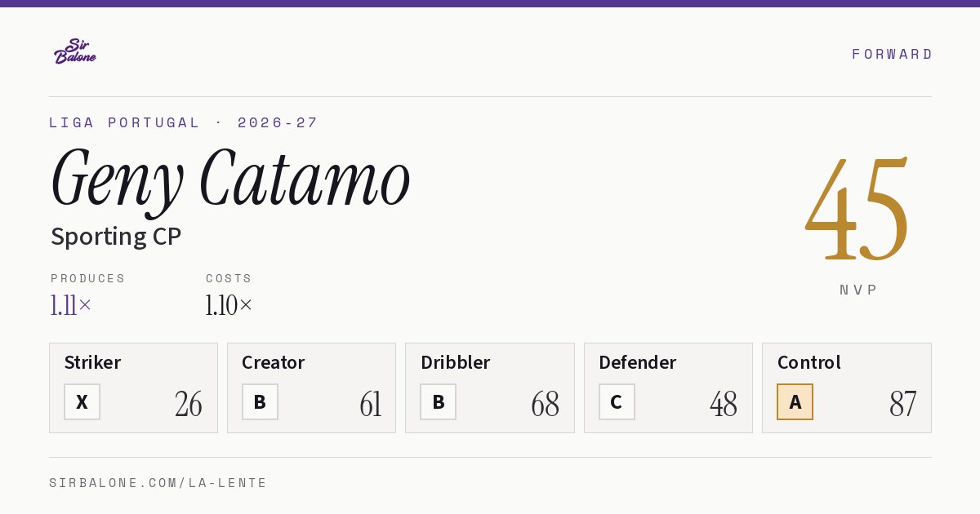This screenshot has height=514, width=980.
Task: Click the Control score 87
Action: click(x=903, y=404)
